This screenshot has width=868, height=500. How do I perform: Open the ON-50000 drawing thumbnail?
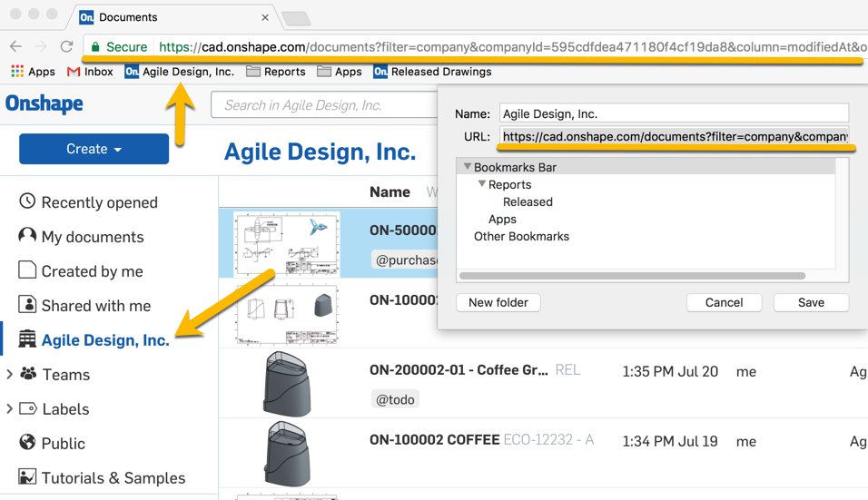[287, 244]
